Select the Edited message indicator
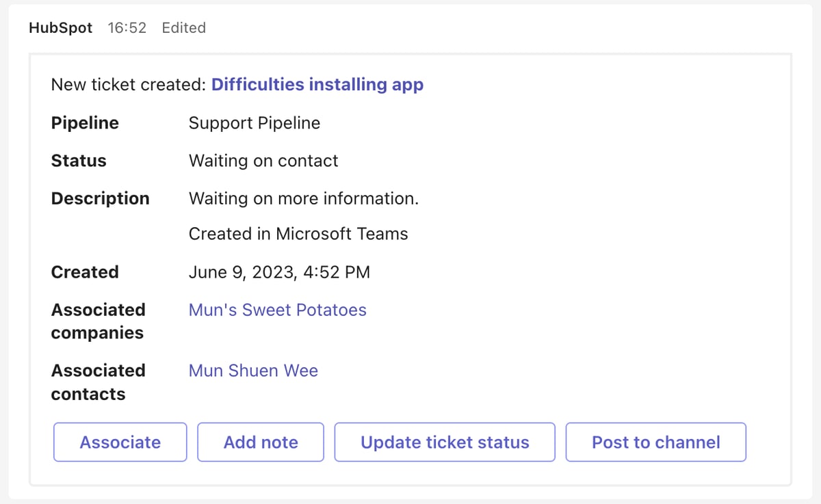This screenshot has width=821, height=504. 183,27
